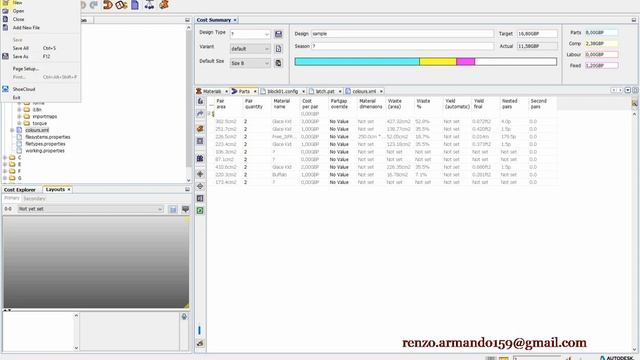Click the green export icon in Parts toolbar
The width and height of the screenshot is (640, 360).
point(200,211)
